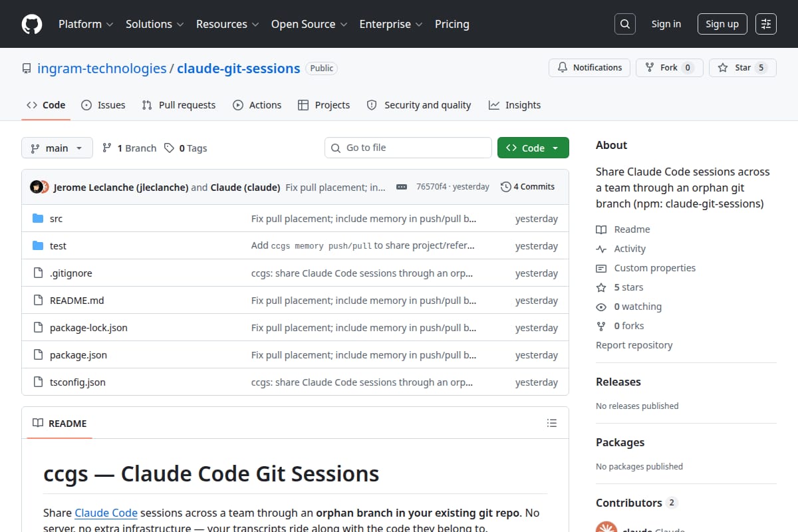Screen dimensions: 798x532
Task: Fork the repository
Action: point(670,68)
